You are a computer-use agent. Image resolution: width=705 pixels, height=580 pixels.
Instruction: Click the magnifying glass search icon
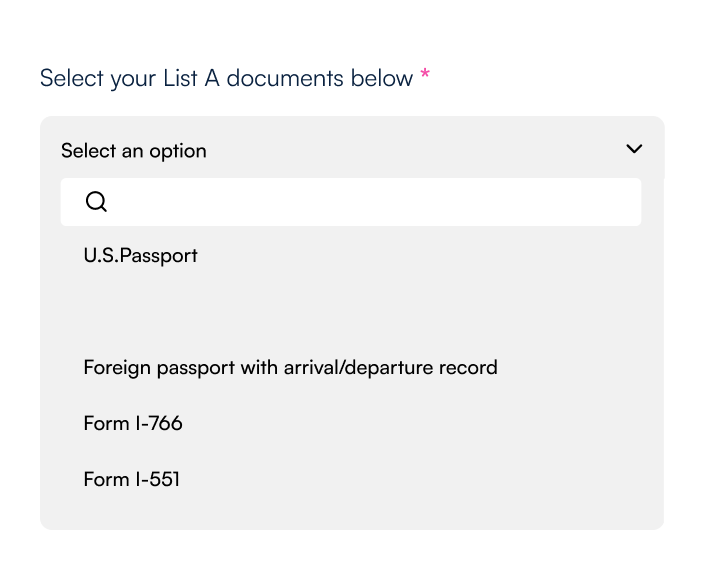click(x=96, y=202)
